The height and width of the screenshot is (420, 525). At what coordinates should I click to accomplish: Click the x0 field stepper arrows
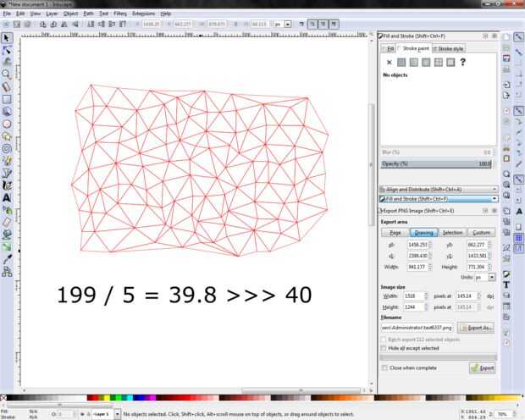click(430, 245)
